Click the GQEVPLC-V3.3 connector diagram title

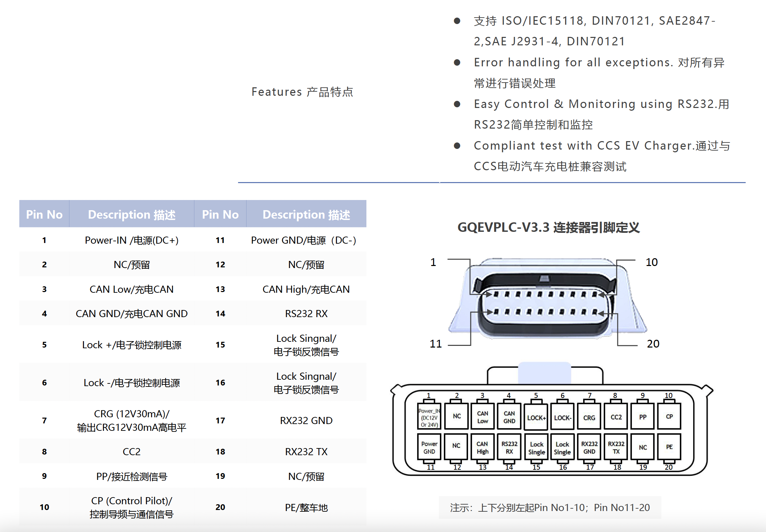[x=548, y=227]
